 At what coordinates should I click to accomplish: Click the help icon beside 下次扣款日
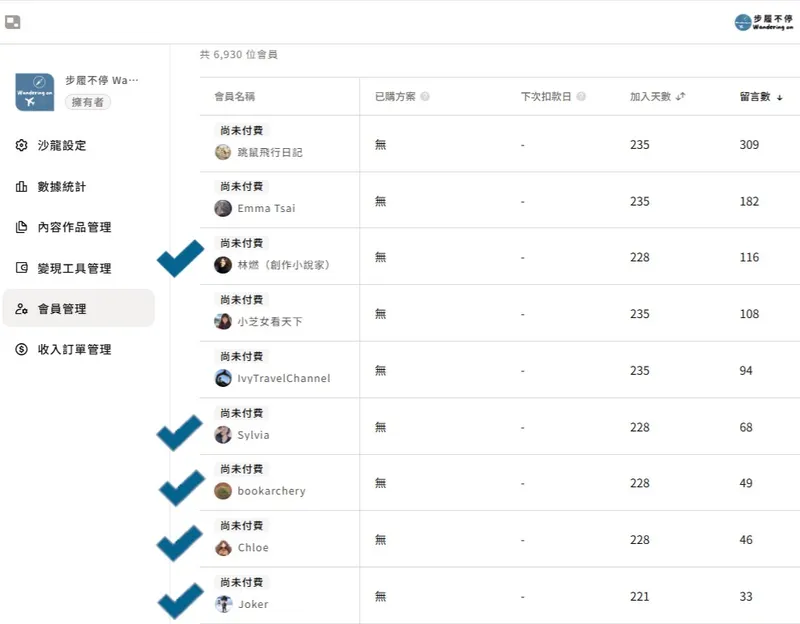coord(581,97)
